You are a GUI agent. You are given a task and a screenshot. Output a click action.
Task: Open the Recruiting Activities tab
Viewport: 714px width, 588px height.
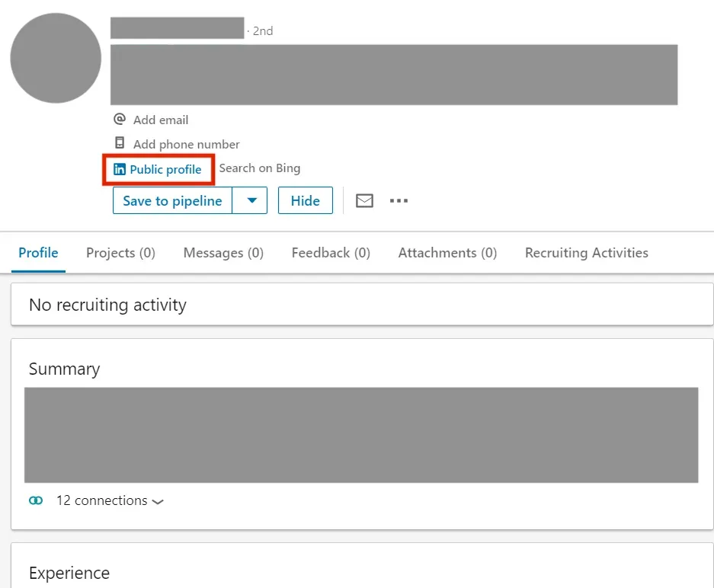click(x=585, y=252)
